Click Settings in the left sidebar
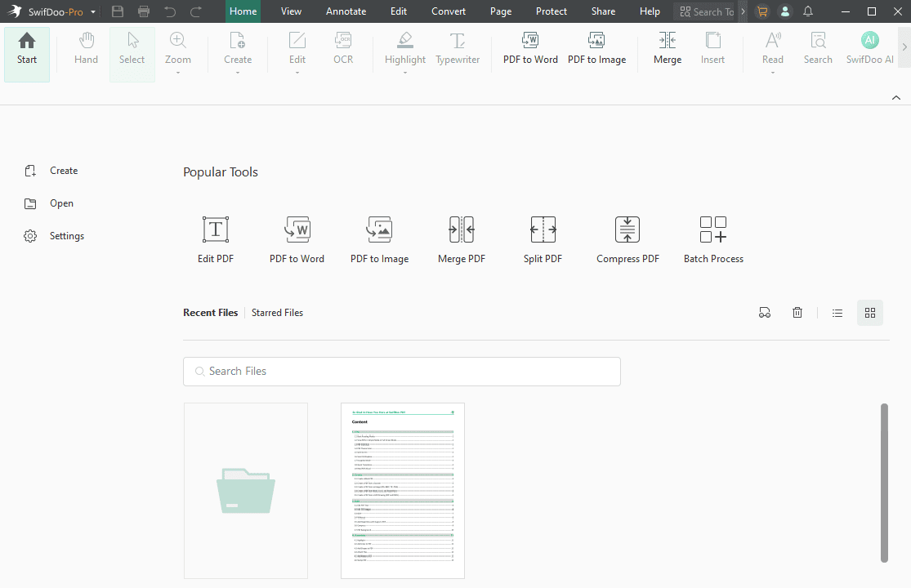Screen dimensions: 911x588 pyautogui.click(x=66, y=236)
